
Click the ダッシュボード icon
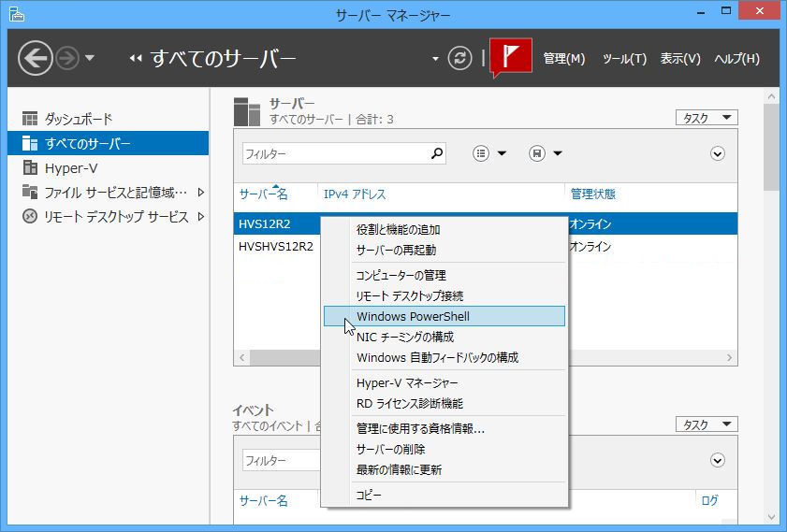point(30,119)
